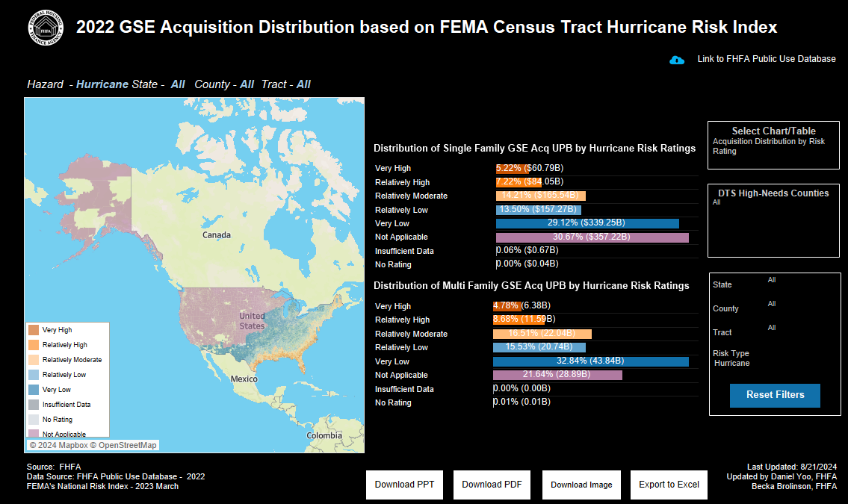Click the 0.00% (0.00B) Insufficient Data value

coord(522,388)
